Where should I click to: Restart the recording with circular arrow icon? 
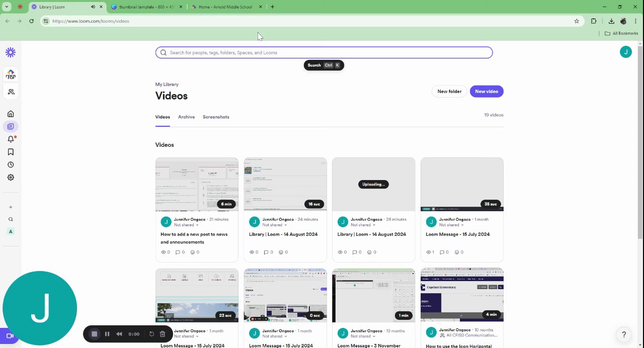151,334
